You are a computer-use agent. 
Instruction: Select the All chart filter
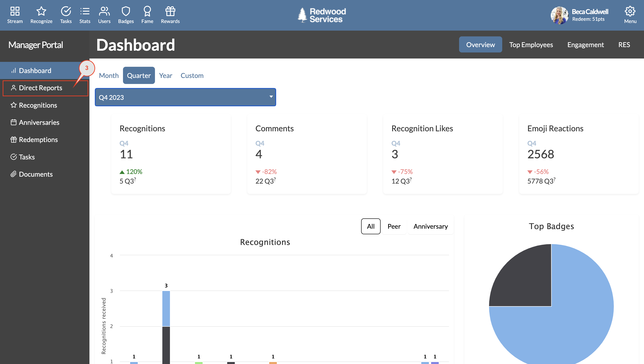(x=371, y=226)
